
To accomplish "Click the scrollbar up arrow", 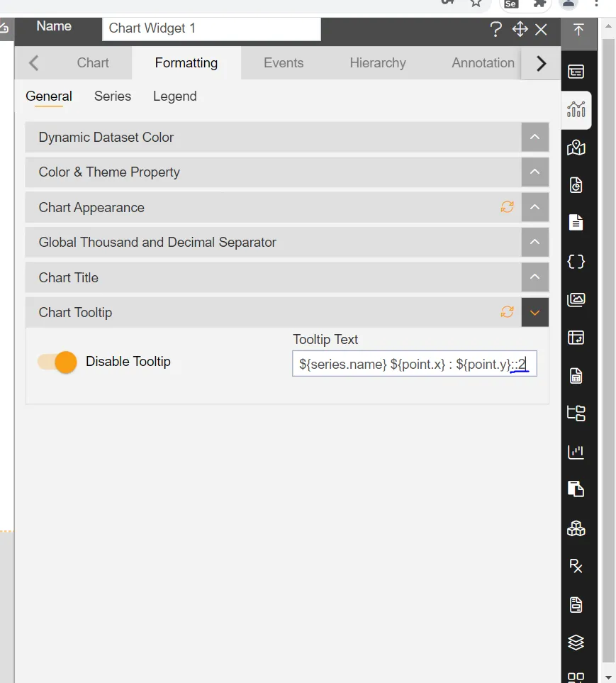I will click(608, 26).
